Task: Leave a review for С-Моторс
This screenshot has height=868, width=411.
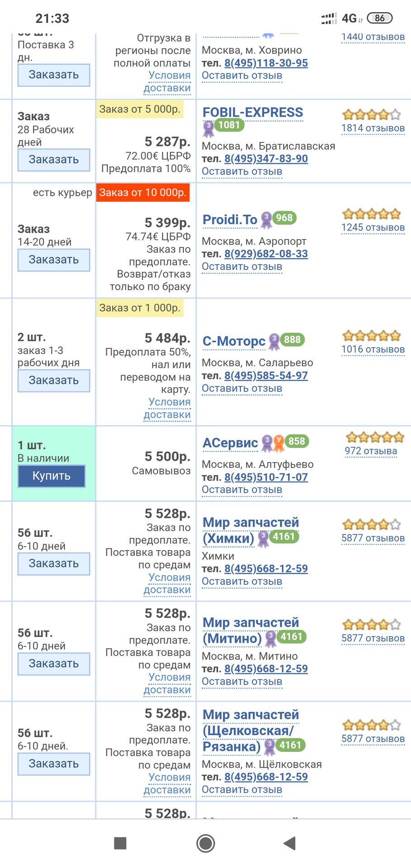Action: [242, 389]
